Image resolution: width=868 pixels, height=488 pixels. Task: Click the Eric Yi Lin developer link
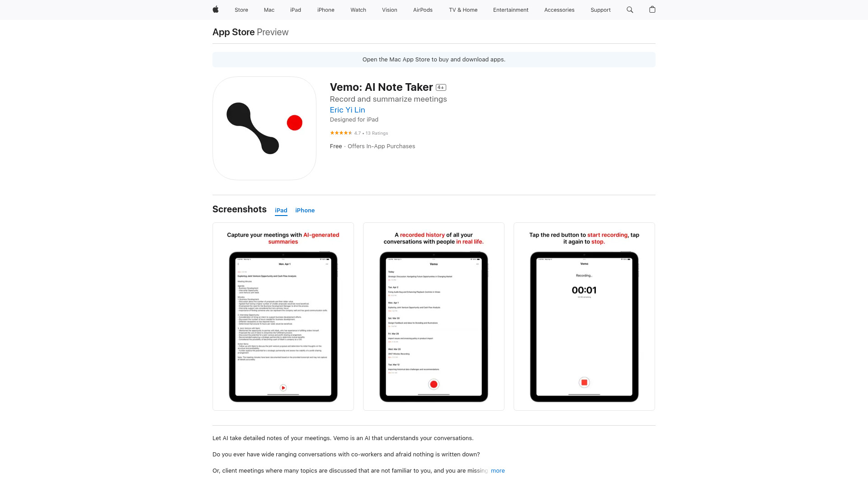(x=347, y=110)
